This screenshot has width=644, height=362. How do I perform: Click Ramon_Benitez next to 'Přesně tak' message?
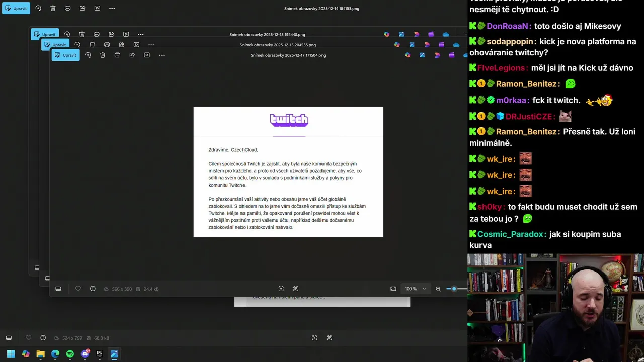point(526,132)
